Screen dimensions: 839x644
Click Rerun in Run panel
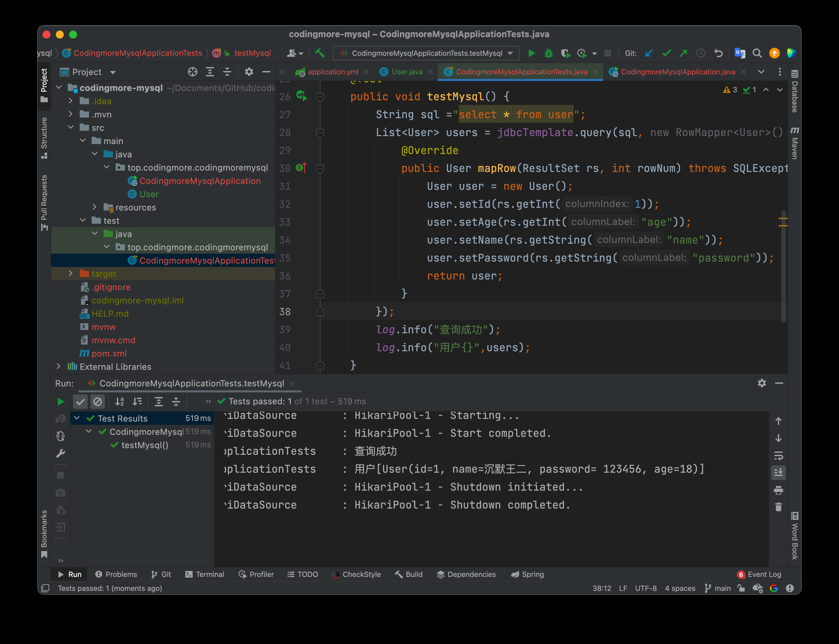tap(60, 401)
